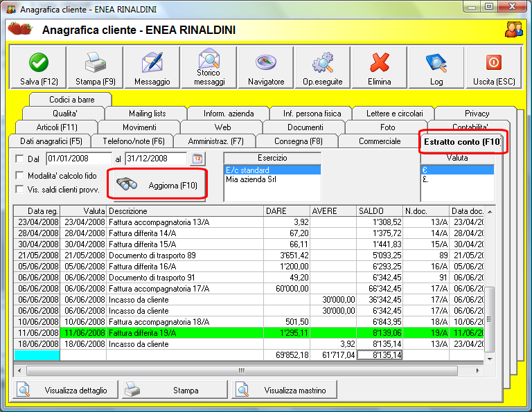This screenshot has width=532, height=412.
Task: Open the Lettere e circolari tab
Action: (394, 114)
